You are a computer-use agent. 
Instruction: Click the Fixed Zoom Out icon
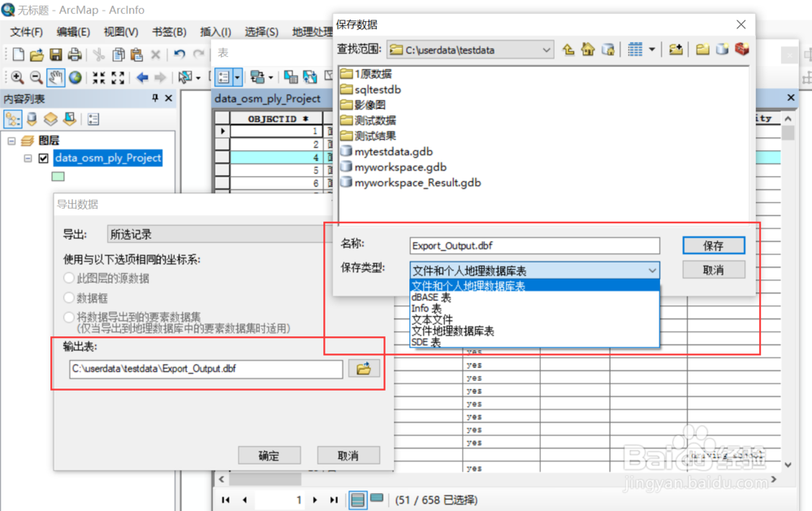click(x=118, y=78)
